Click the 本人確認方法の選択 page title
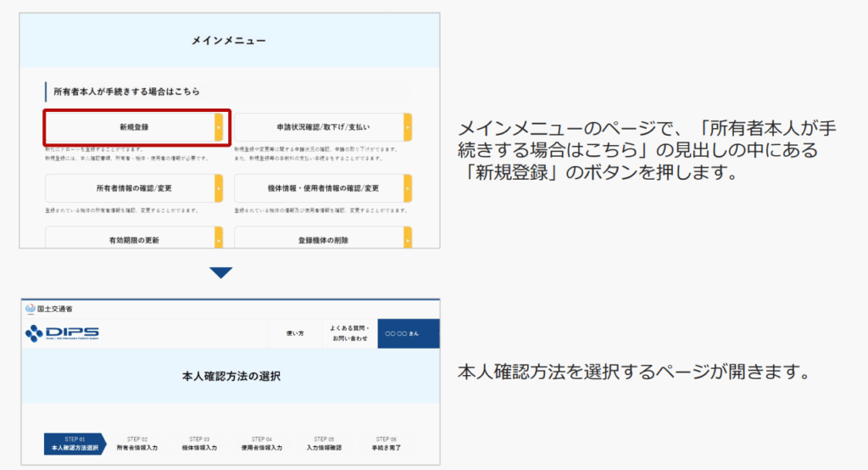Screen dimensions: 868x470 [x=231, y=377]
